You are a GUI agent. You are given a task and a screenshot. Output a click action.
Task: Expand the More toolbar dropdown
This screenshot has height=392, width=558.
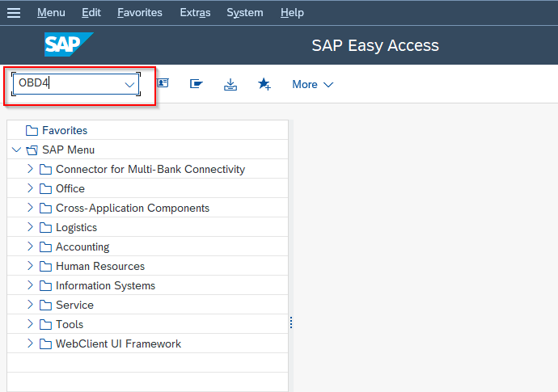coord(312,84)
